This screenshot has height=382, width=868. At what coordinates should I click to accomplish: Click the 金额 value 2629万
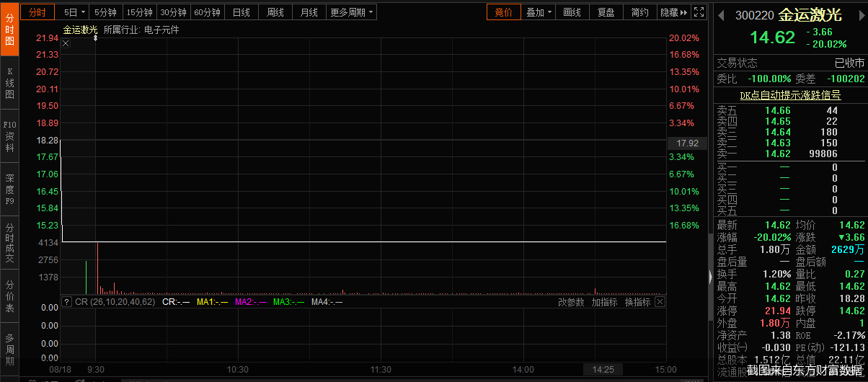[x=848, y=249]
